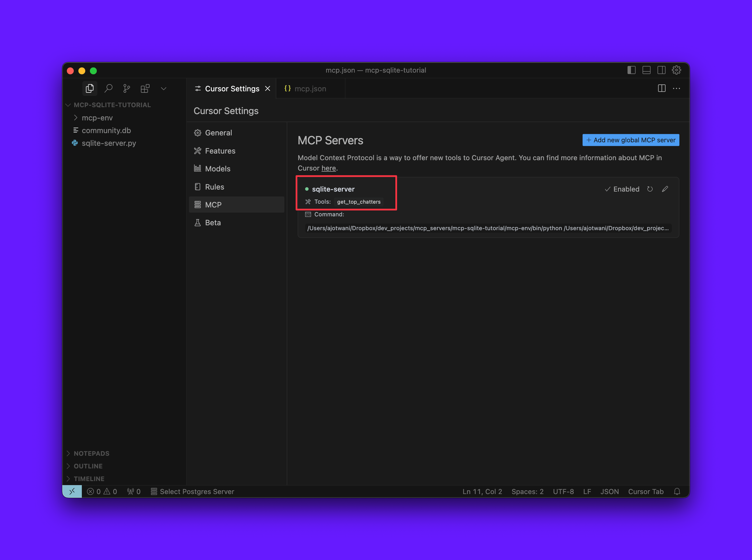The height and width of the screenshot is (560, 752).
Task: Change language mode JSON
Action: pos(609,491)
